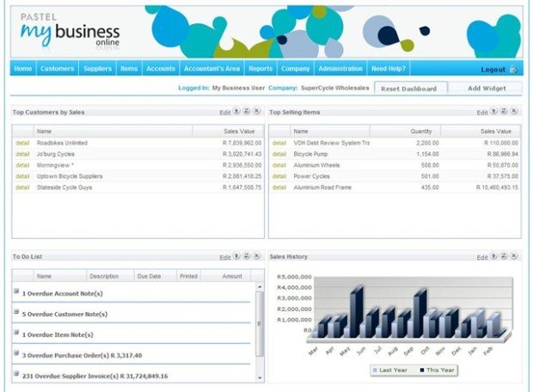Screen dimensions: 533x392
Task: Collapse the Top Selling Items widget with its up-arrow icon
Action: [x=494, y=111]
